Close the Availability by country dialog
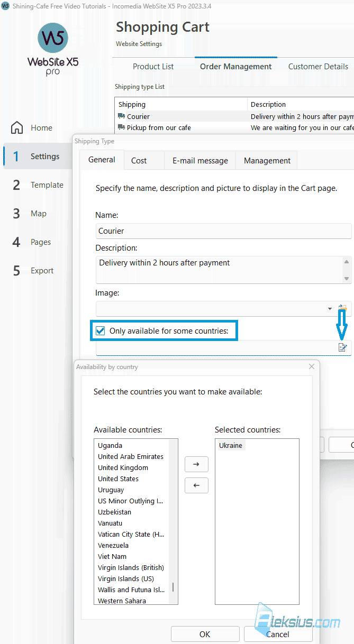This screenshot has height=644, width=354. 312,366
